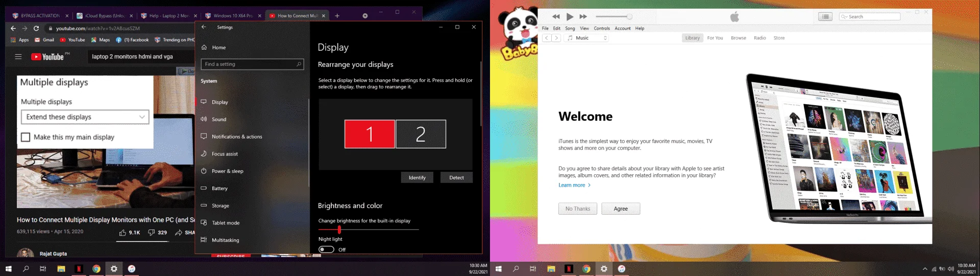This screenshot has width=980, height=276.
Task: Switch to the Store tab in iTunes
Action: (779, 38)
